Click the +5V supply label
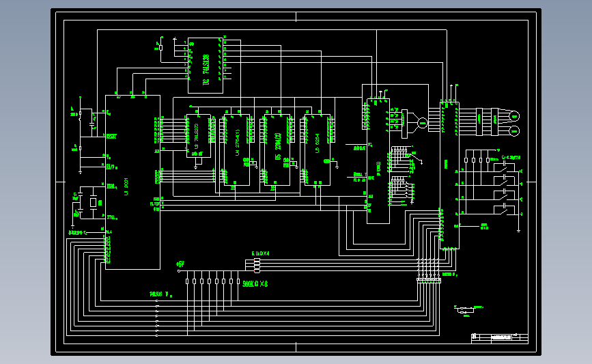This screenshot has height=364, width=592. [180, 264]
